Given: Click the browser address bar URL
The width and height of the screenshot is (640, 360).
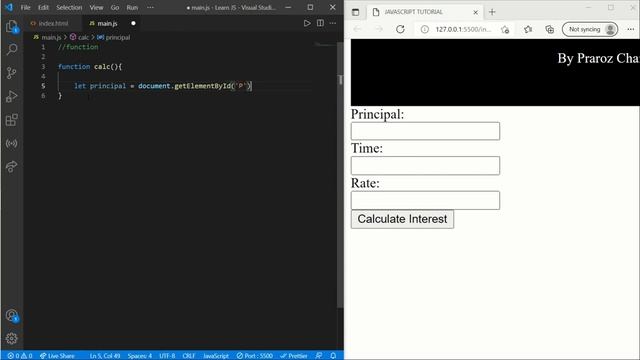Looking at the screenshot, I should click(463, 29).
